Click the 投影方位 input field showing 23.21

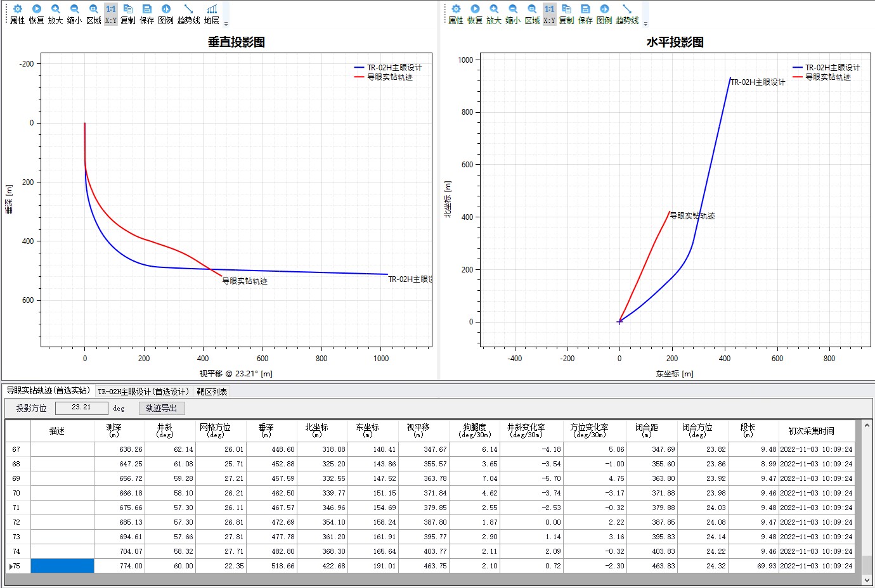tap(81, 407)
